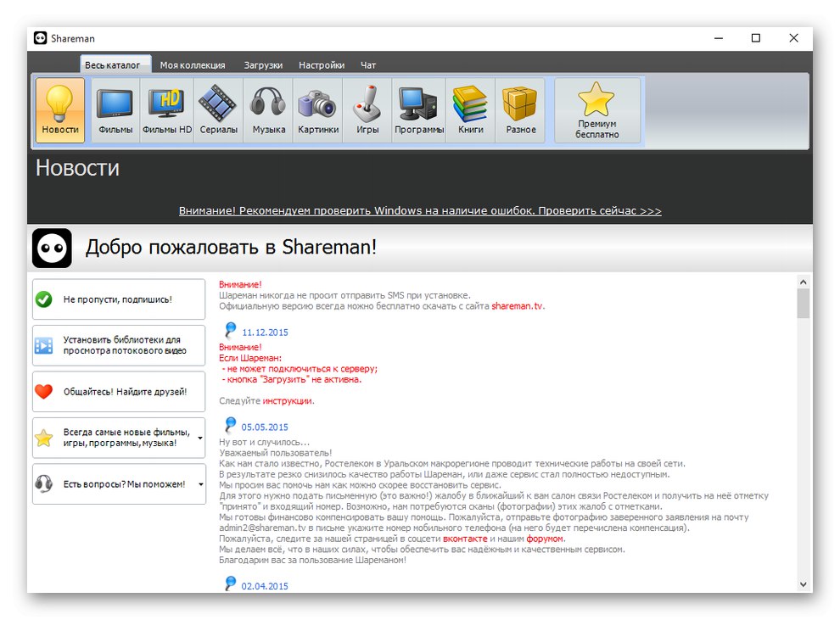Click the first red Внимание! text above the SMS notice

coord(240,284)
